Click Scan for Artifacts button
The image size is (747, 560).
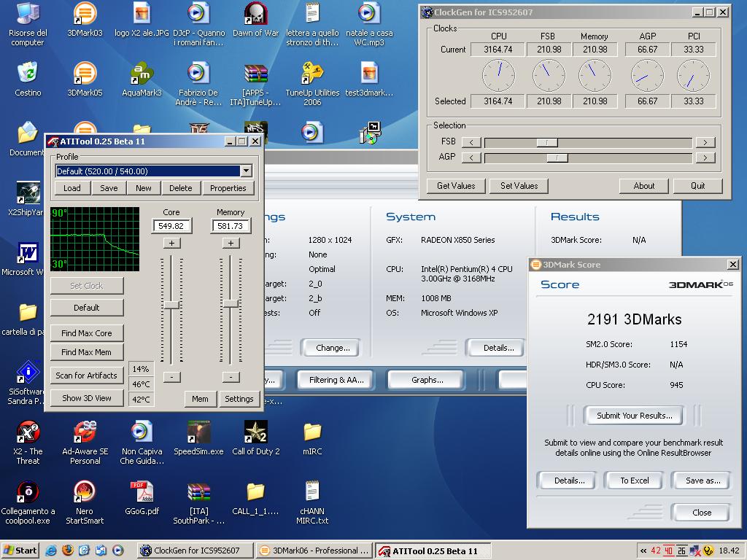pyautogui.click(x=87, y=376)
